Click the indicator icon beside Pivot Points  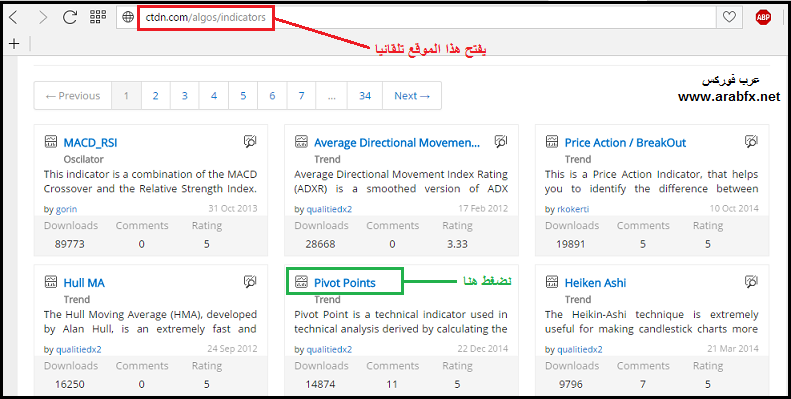tap(301, 282)
